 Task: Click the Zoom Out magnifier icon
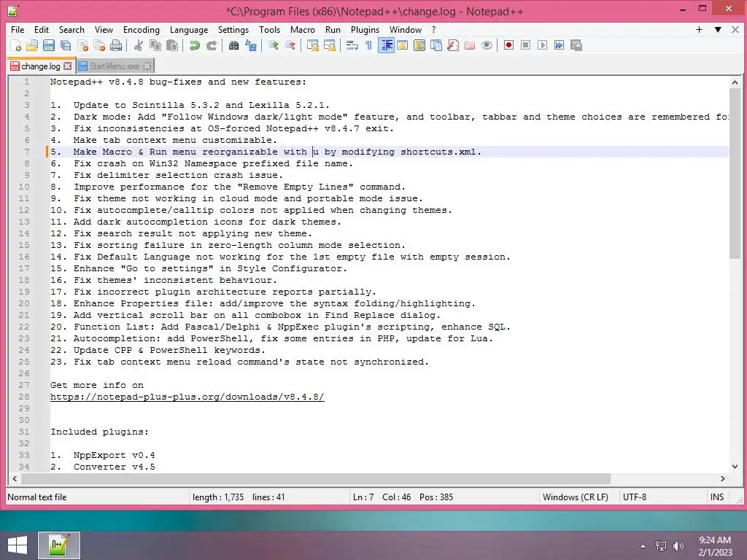tap(290, 45)
